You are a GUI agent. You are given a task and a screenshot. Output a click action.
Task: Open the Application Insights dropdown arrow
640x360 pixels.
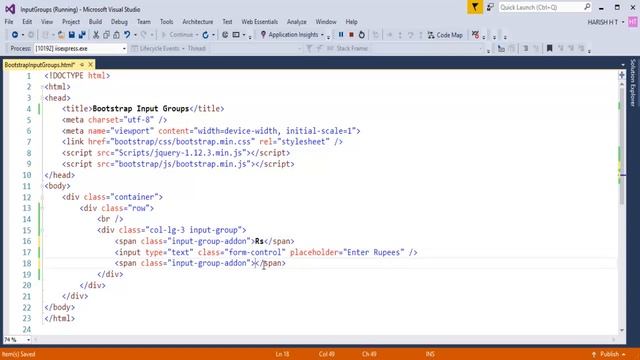pyautogui.click(x=322, y=35)
